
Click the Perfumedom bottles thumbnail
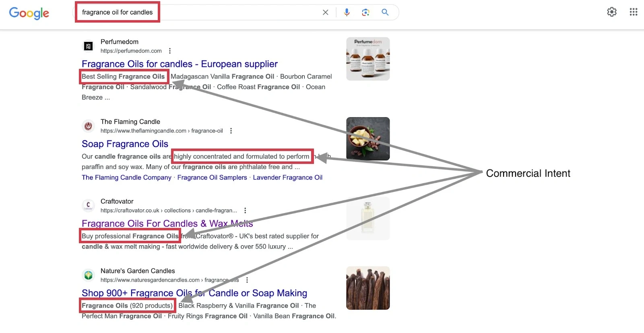coord(368,59)
